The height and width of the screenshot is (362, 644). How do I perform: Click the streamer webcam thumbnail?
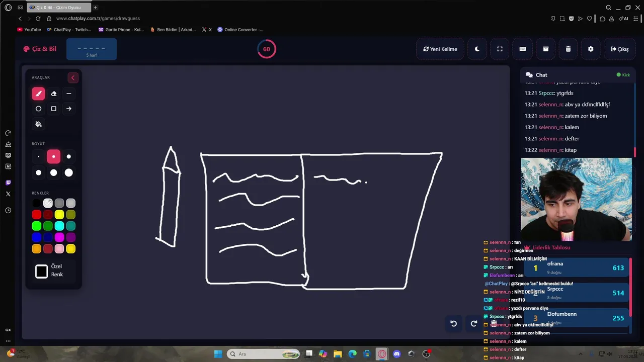click(x=576, y=200)
